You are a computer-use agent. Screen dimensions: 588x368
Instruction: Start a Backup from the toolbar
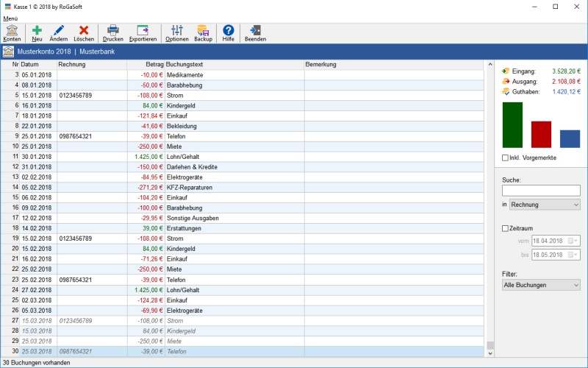(x=203, y=32)
